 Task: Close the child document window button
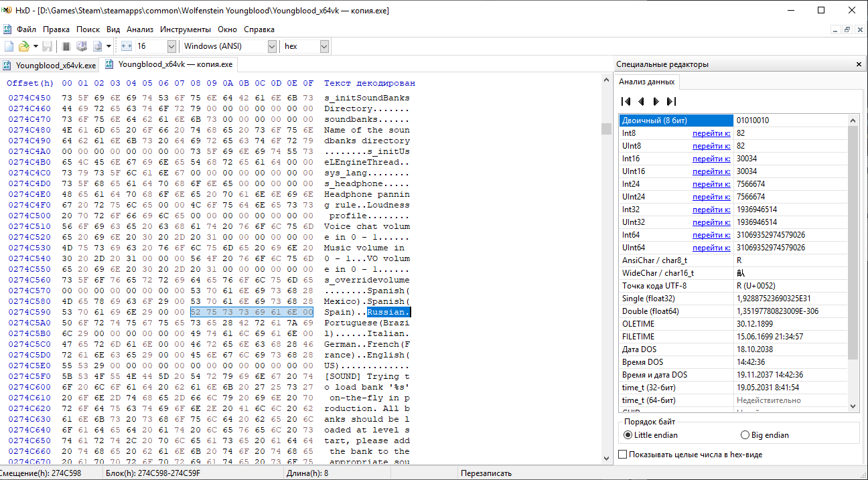click(x=859, y=29)
